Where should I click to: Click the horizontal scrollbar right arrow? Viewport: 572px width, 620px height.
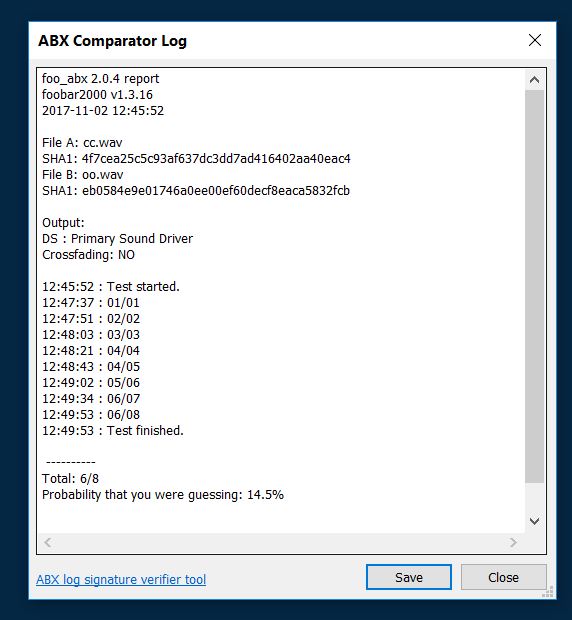[x=513, y=542]
